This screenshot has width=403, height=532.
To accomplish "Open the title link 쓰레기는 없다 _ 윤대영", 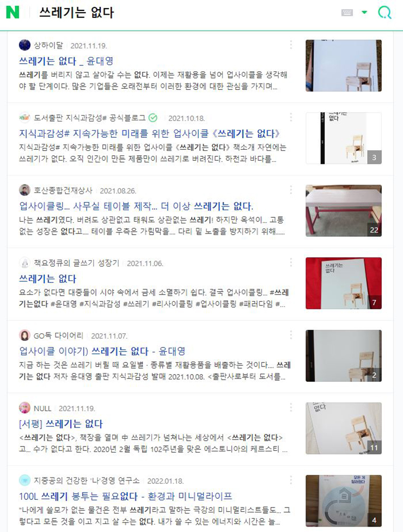I will (x=66, y=61).
